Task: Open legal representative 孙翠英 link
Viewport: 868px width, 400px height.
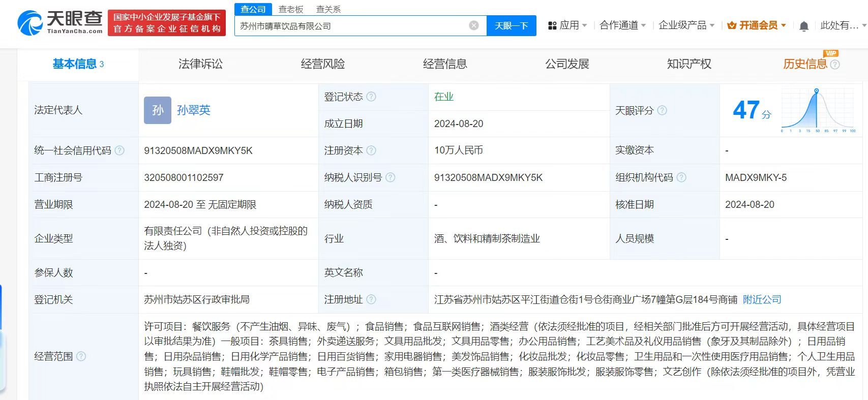Action: 194,110
